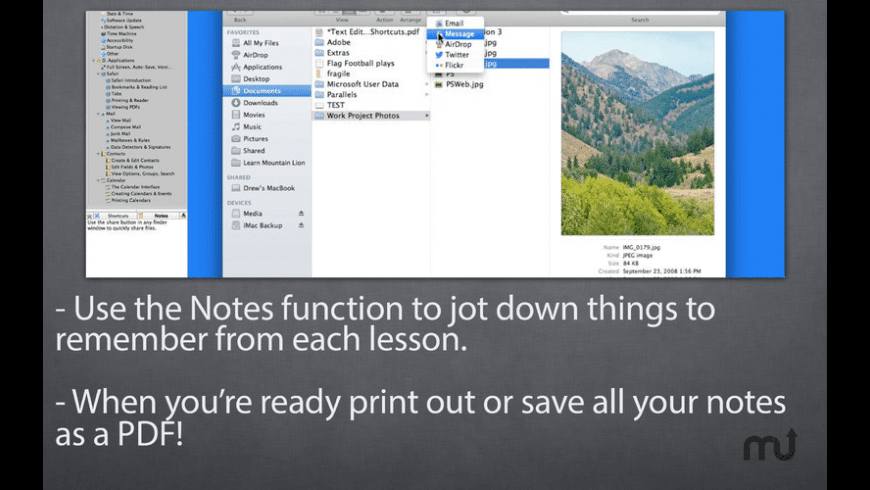The image size is (870, 490).
Task: Open the Time Machine lesson
Action: tap(122, 34)
